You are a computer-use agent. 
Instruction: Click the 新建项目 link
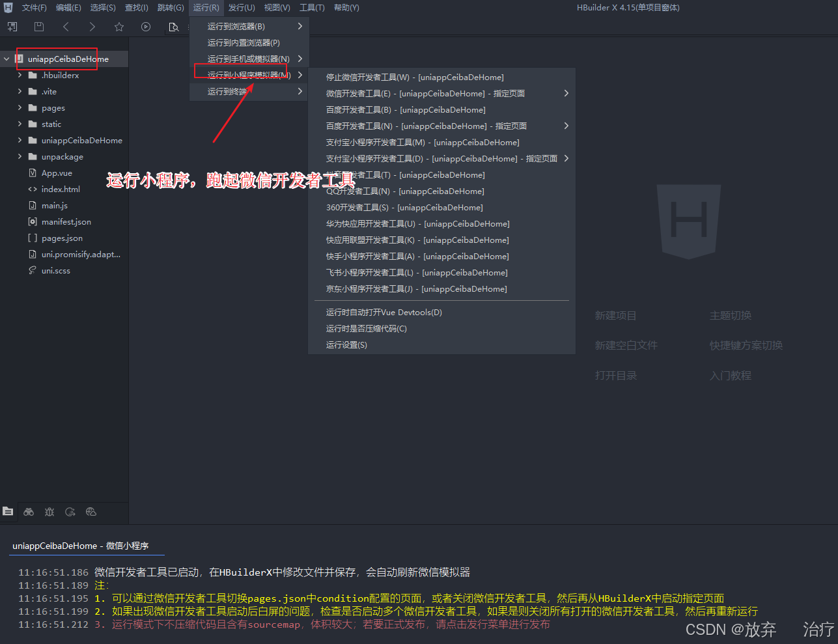[x=615, y=315]
